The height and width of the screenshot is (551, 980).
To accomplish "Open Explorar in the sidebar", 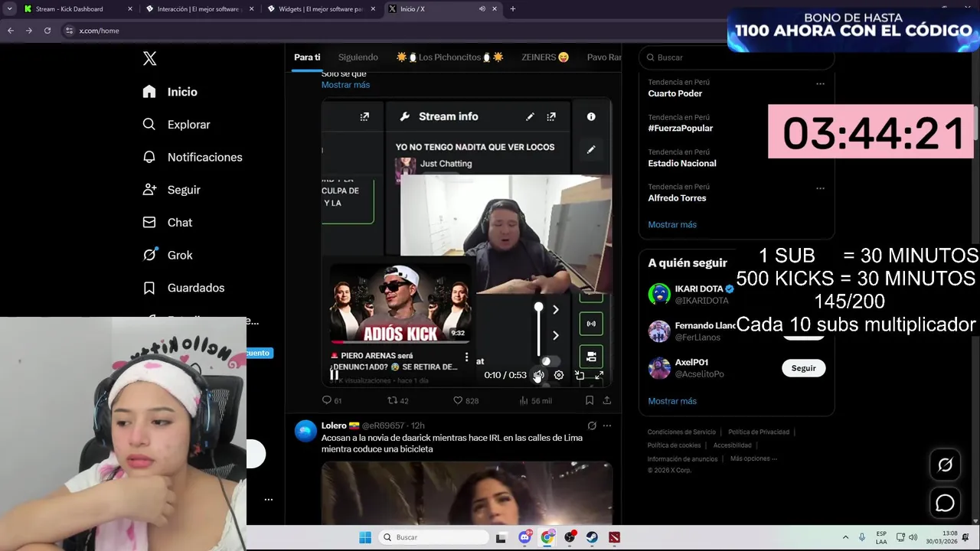I will click(176, 125).
